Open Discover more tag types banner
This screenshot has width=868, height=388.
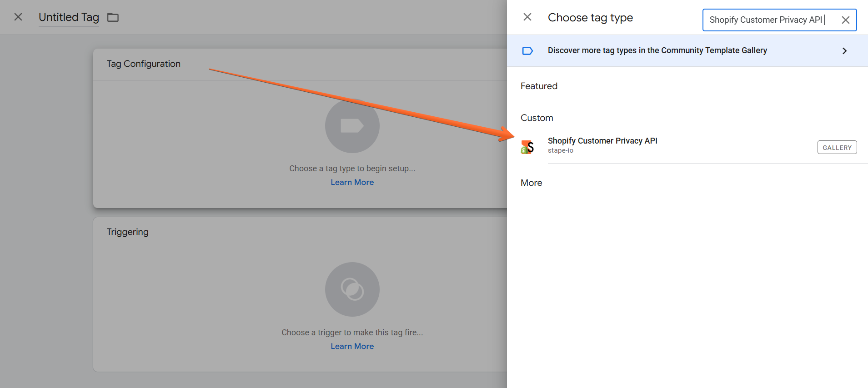point(687,50)
